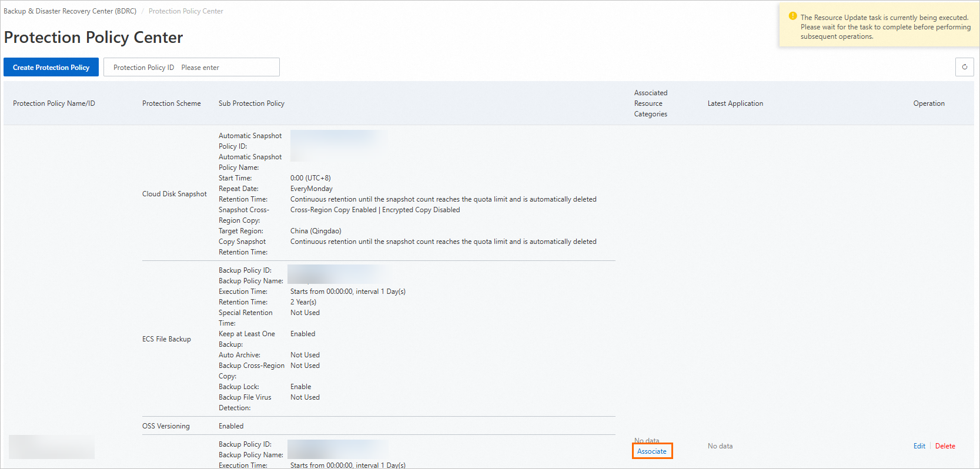980x469 pixels.
Task: Click Associated Resource Categories header
Action: point(651,103)
